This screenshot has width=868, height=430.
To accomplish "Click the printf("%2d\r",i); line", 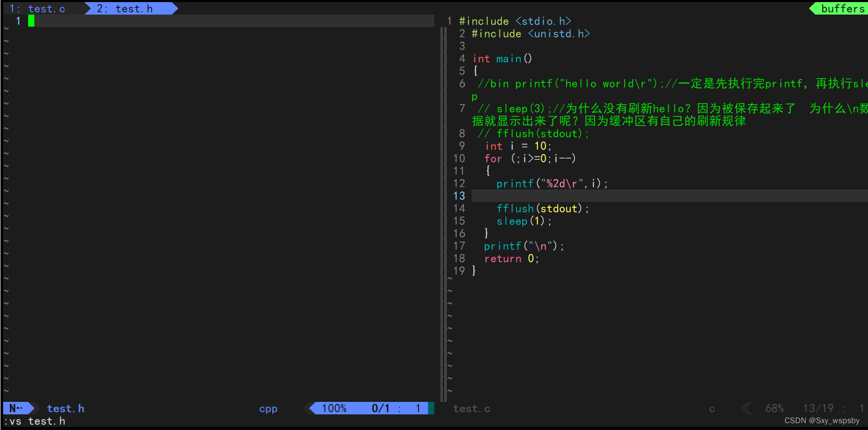I will click(x=552, y=183).
